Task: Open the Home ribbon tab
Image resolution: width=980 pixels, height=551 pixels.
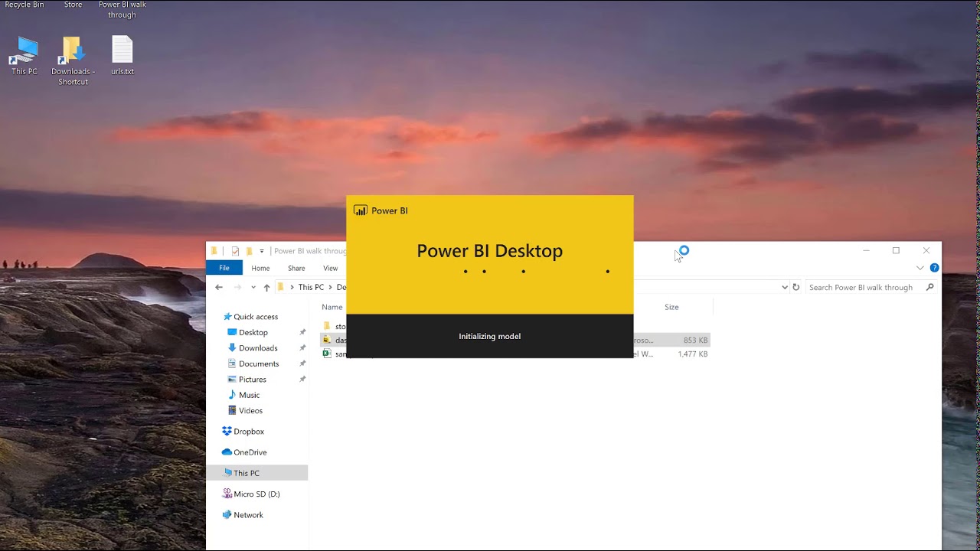Action: [260, 268]
